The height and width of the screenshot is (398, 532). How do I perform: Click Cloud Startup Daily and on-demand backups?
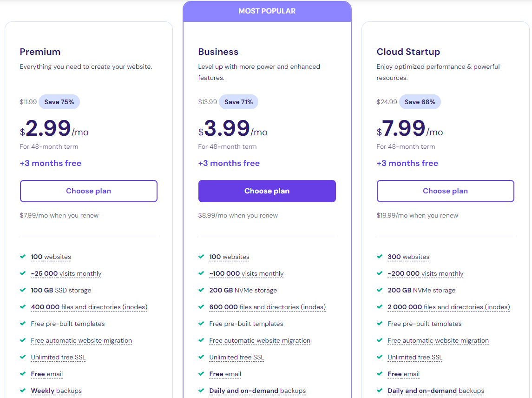tap(436, 391)
